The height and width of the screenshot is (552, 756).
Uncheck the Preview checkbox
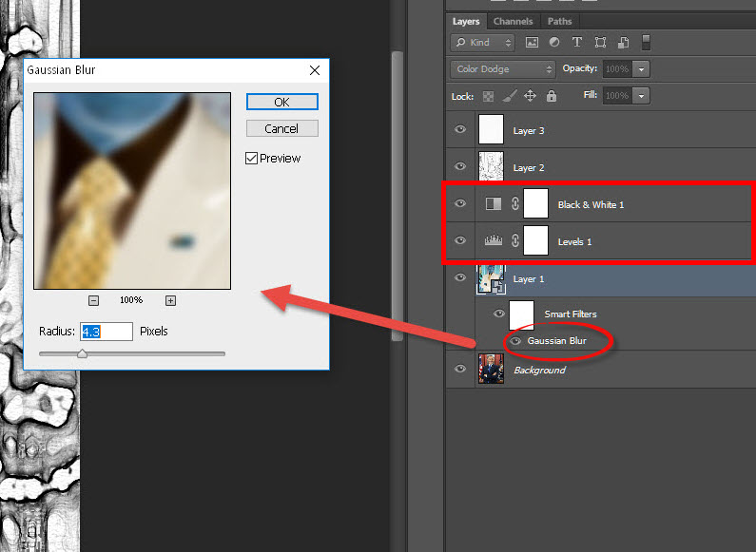click(x=251, y=158)
